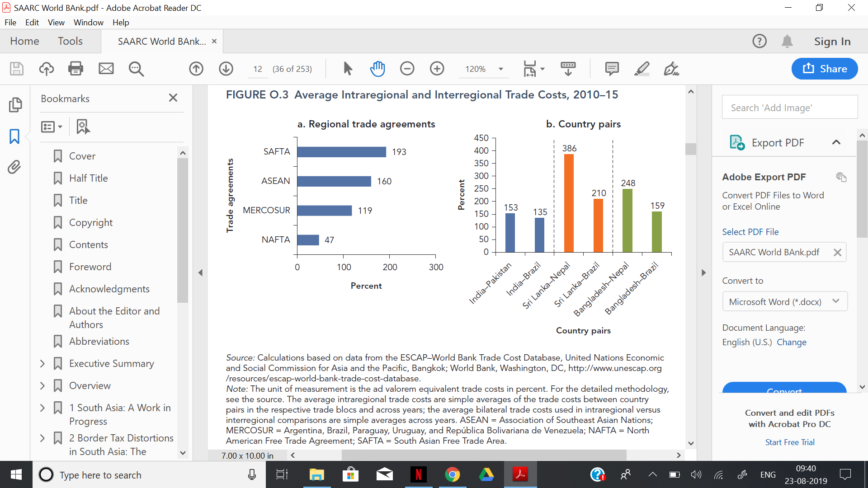Select the Highlight text pen tool
Image resolution: width=868 pixels, height=488 pixels.
tap(642, 69)
